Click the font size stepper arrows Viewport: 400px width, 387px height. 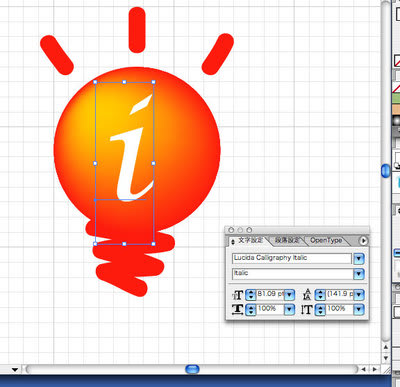click(251, 295)
